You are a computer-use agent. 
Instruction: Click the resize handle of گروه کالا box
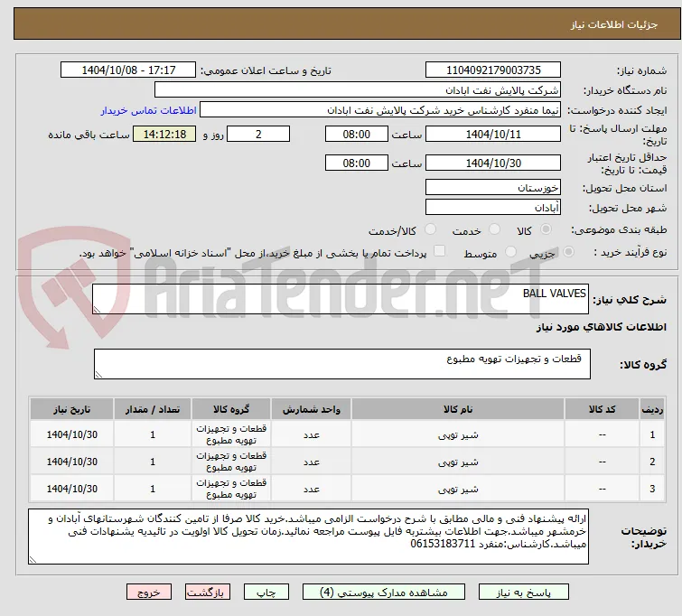(x=98, y=375)
